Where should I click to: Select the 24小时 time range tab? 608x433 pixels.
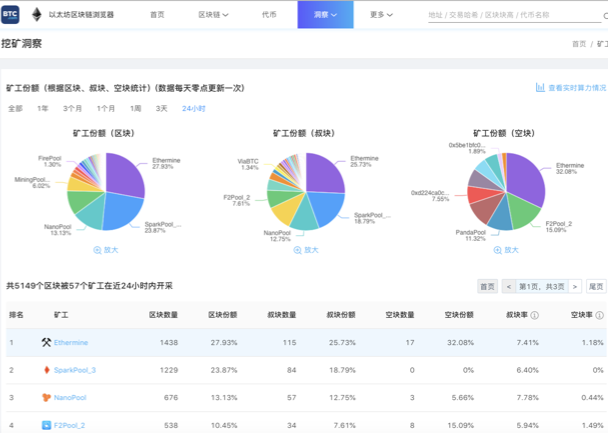(x=194, y=109)
